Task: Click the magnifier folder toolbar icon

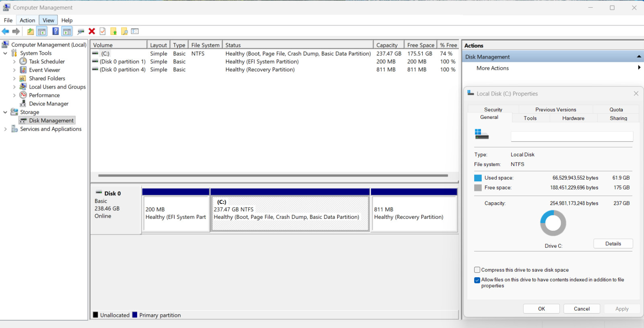Action: coord(124,31)
